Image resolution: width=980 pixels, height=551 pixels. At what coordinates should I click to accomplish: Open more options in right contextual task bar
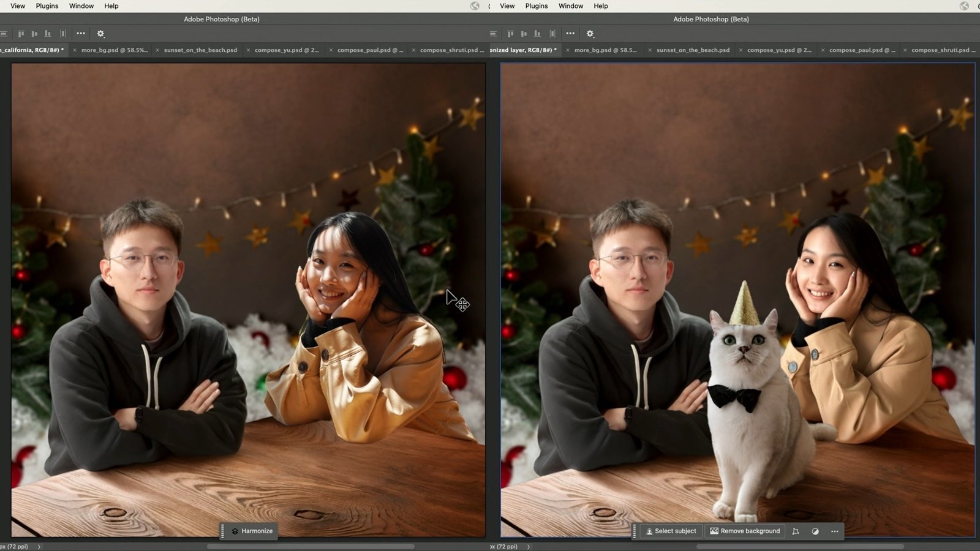pyautogui.click(x=835, y=531)
